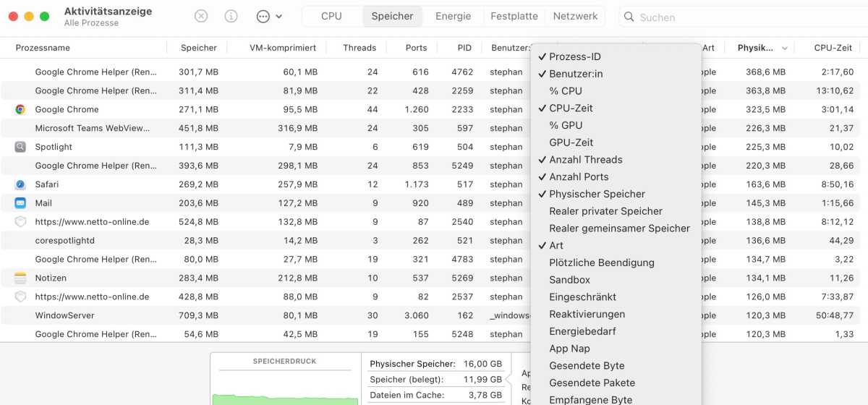Click the Notizen app icon in list
Screen dimensions: 868x405
tap(20, 278)
